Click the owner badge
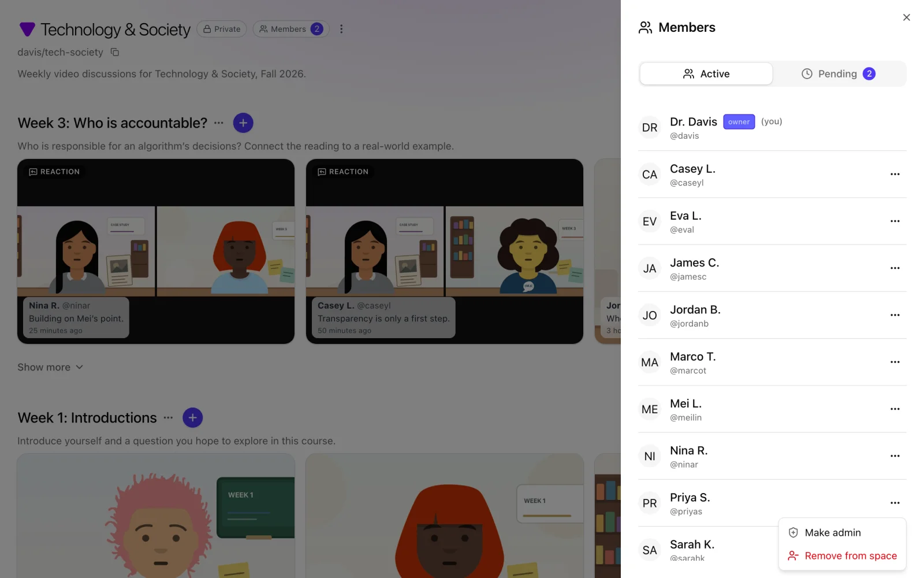This screenshot has width=924, height=578. pyautogui.click(x=739, y=122)
